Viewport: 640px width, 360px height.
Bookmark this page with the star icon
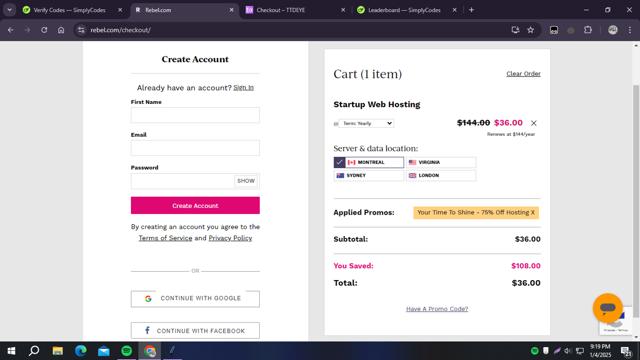click(x=531, y=30)
